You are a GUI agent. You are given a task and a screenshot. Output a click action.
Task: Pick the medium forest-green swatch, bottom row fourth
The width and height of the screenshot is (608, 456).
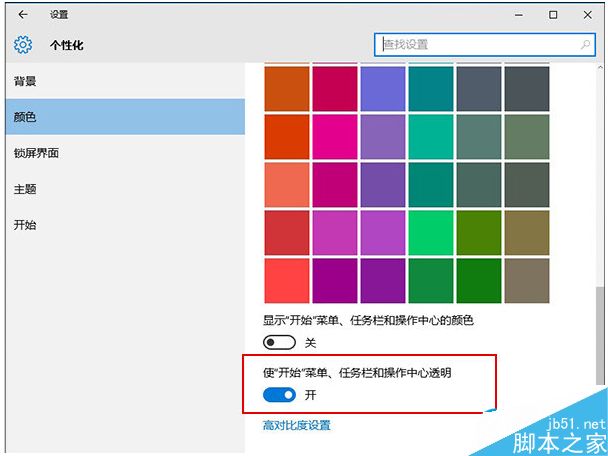431,281
